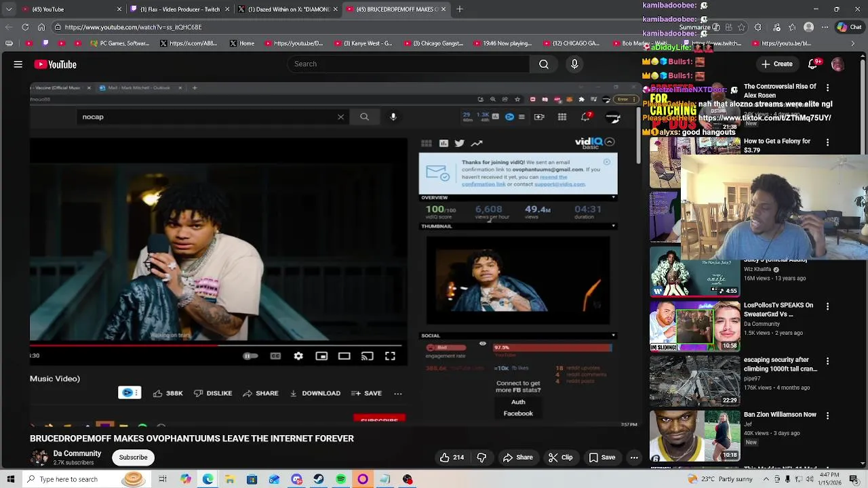Click the YouTube search magnifier button

pos(544,64)
